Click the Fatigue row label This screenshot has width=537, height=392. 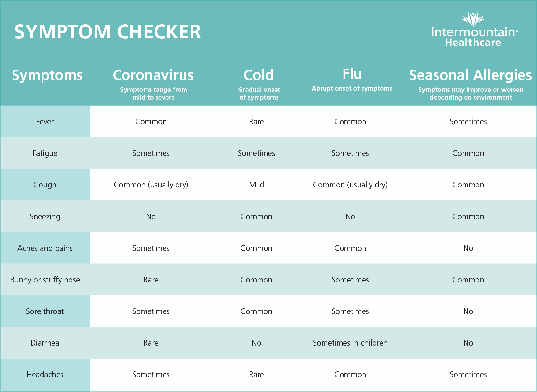[45, 153]
